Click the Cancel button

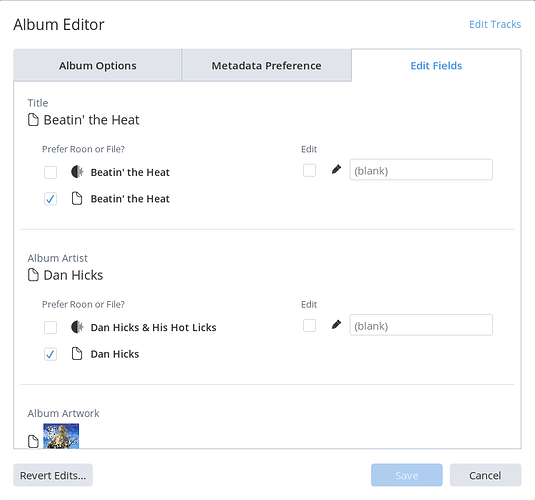click(x=485, y=475)
